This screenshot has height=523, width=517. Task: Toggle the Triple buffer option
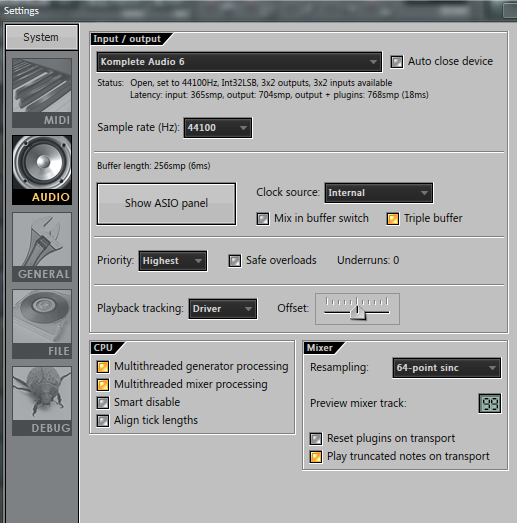pyautogui.click(x=393, y=219)
